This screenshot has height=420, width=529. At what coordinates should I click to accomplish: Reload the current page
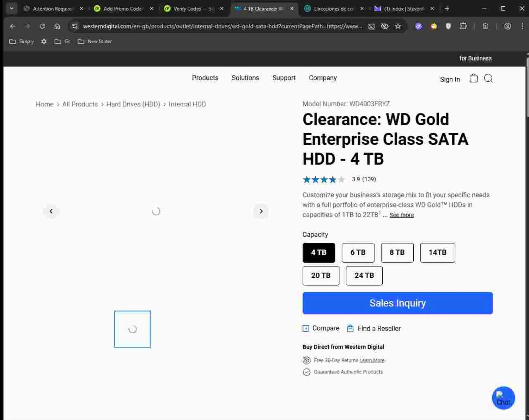click(42, 26)
